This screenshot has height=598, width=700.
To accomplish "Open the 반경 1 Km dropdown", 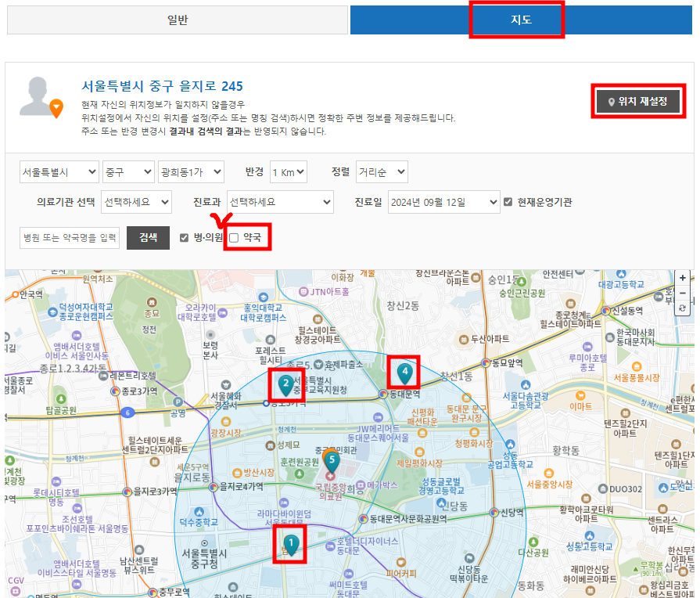I will (289, 172).
